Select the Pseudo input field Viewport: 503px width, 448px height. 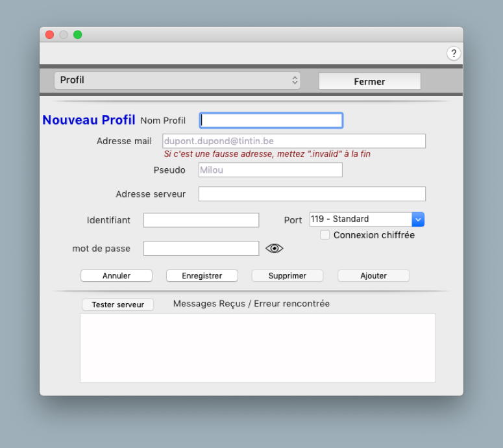tap(270, 170)
